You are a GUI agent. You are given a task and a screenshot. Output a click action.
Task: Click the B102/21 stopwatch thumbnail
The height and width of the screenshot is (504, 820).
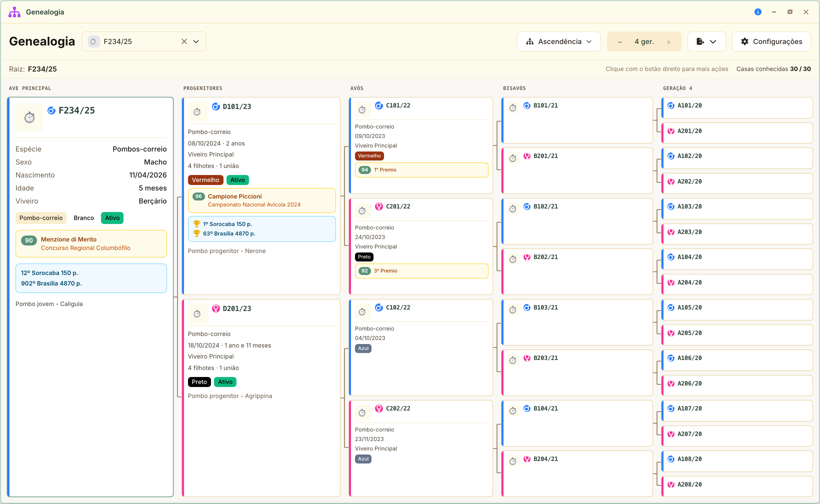513,209
